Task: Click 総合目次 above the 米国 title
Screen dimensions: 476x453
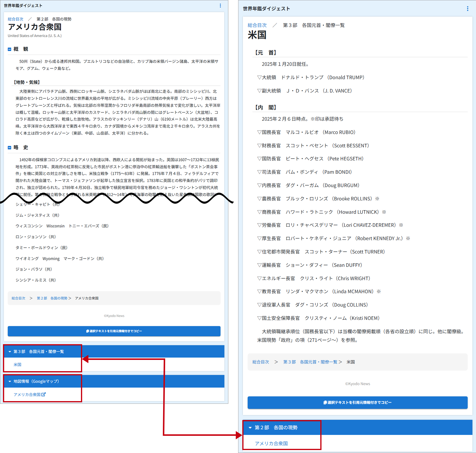Action: (x=257, y=25)
